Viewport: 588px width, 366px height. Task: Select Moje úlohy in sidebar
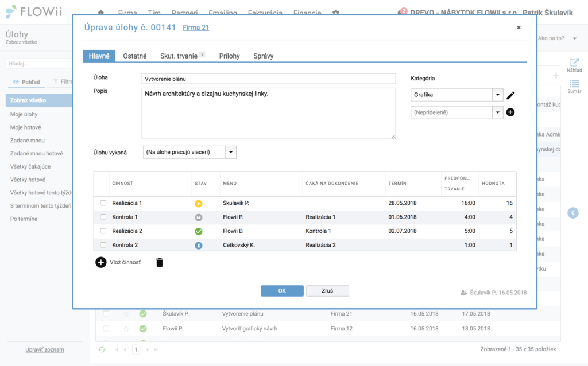point(24,114)
